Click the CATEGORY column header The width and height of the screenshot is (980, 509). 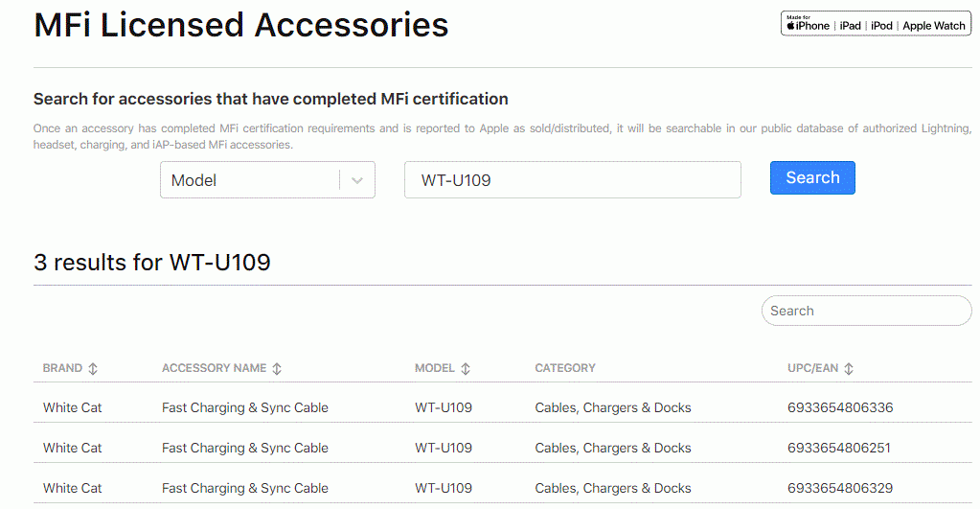(565, 368)
